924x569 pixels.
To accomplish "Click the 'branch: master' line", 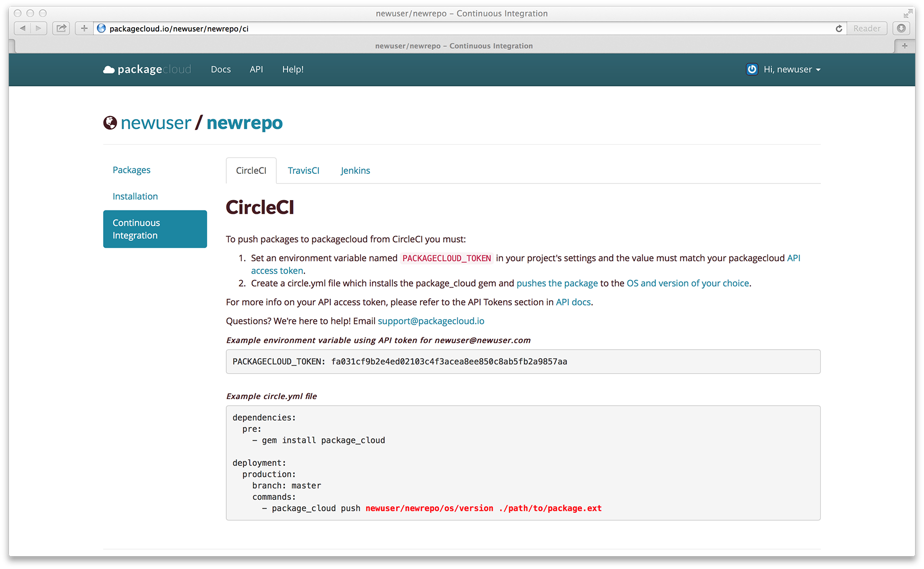I will pos(287,486).
